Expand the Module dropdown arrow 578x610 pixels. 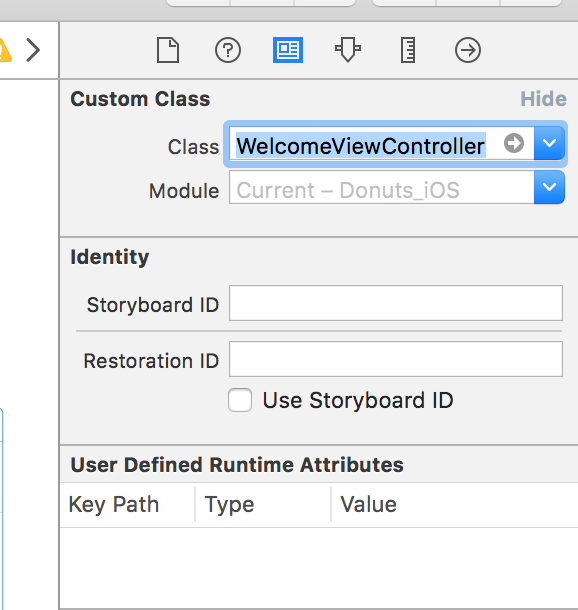tap(549, 188)
